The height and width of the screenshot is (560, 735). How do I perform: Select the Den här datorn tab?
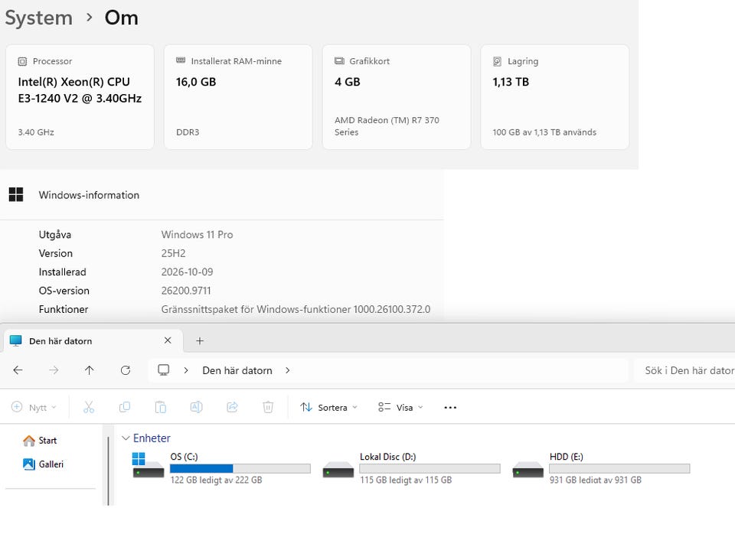93,341
